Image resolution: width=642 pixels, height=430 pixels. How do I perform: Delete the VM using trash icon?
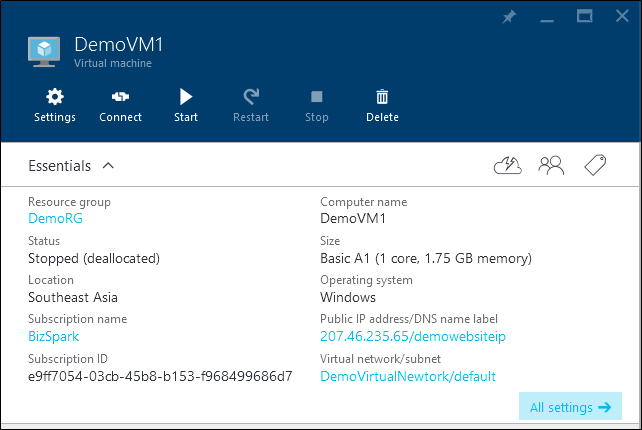tap(382, 97)
